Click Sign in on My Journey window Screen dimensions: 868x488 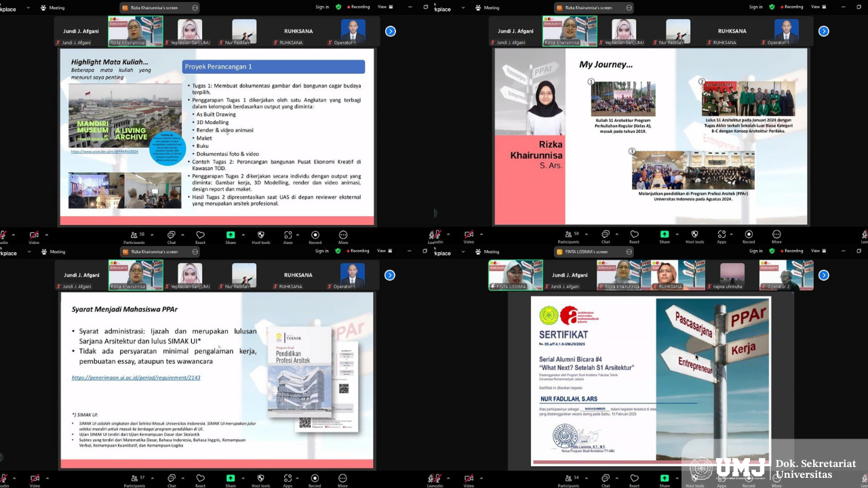pos(756,7)
